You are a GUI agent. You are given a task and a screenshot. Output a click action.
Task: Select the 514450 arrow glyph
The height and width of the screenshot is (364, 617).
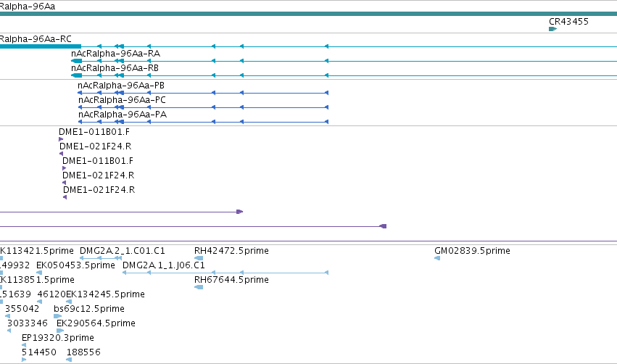[x=24, y=360]
